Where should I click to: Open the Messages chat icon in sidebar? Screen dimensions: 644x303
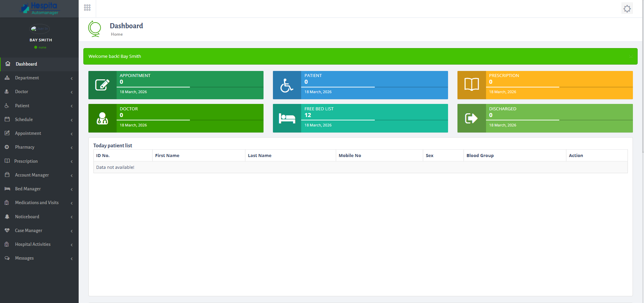[7, 258]
